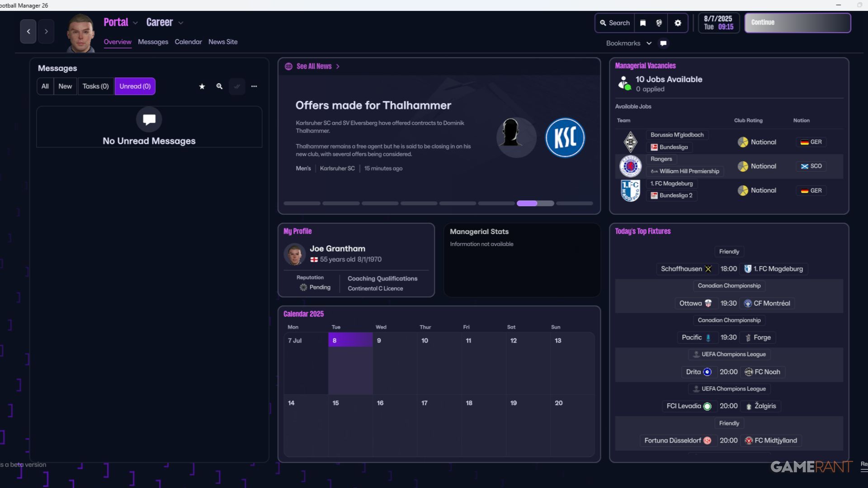The image size is (868, 488).
Task: Open the world globe icon
Action: pos(659,23)
